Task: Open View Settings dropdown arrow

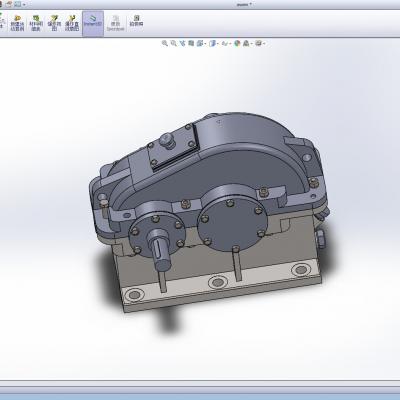Action: (x=264, y=44)
